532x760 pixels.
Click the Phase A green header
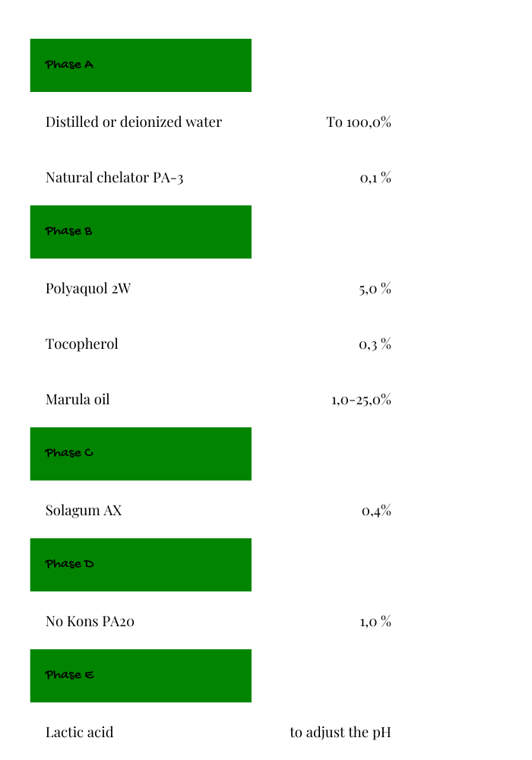[141, 65]
